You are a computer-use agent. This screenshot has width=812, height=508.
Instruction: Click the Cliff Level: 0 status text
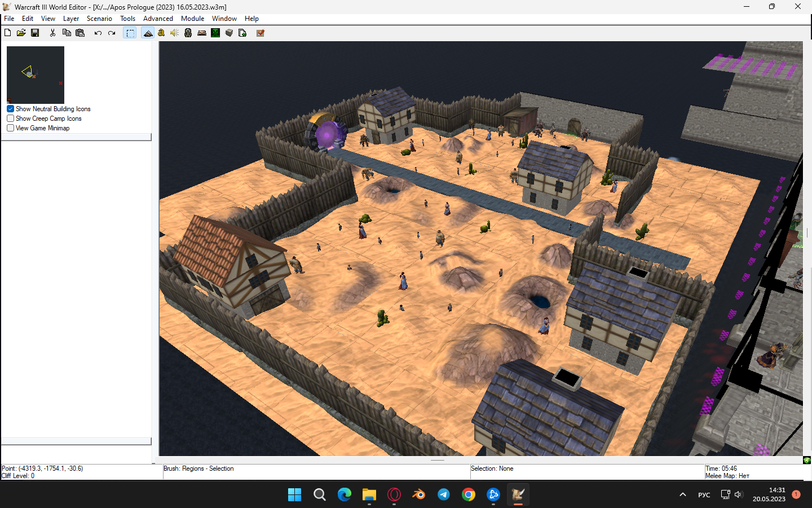coord(18,476)
